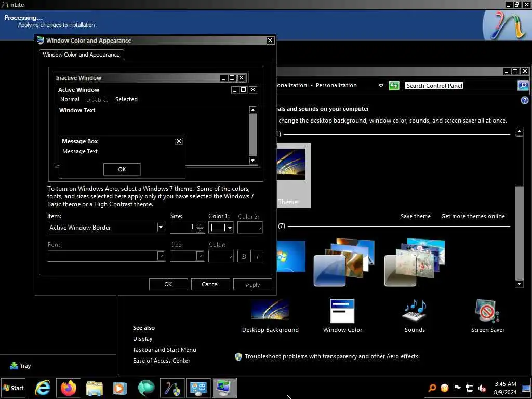532x399 pixels.
Task: Click the Start button
Action: [13, 388]
